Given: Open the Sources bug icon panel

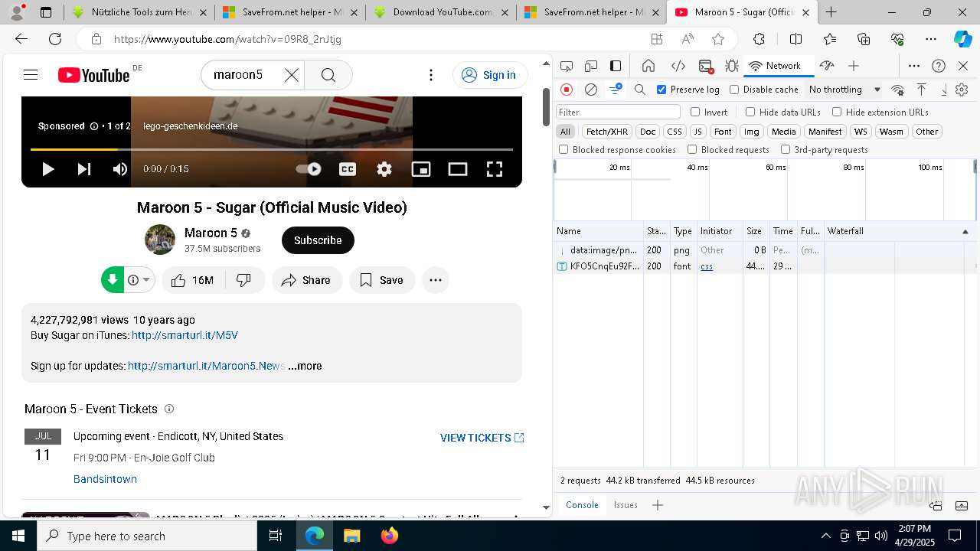Looking at the screenshot, I should (732, 66).
